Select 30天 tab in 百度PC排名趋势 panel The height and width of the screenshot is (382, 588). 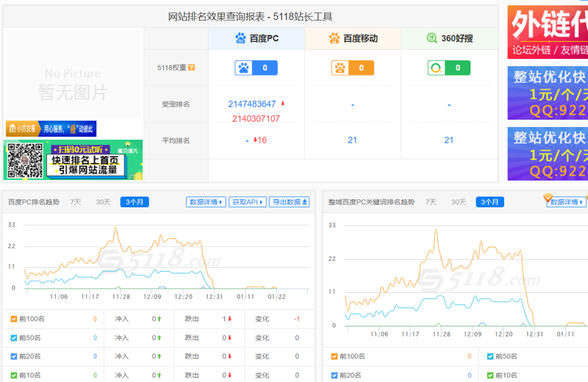103,202
